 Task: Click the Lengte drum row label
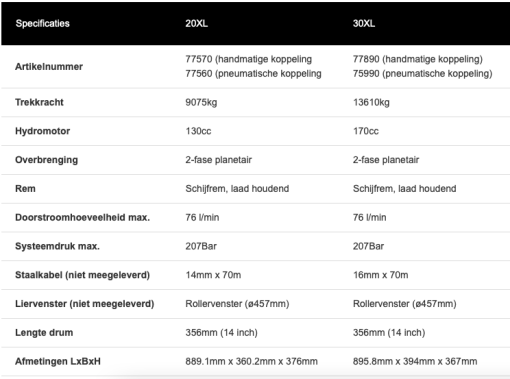point(44,333)
